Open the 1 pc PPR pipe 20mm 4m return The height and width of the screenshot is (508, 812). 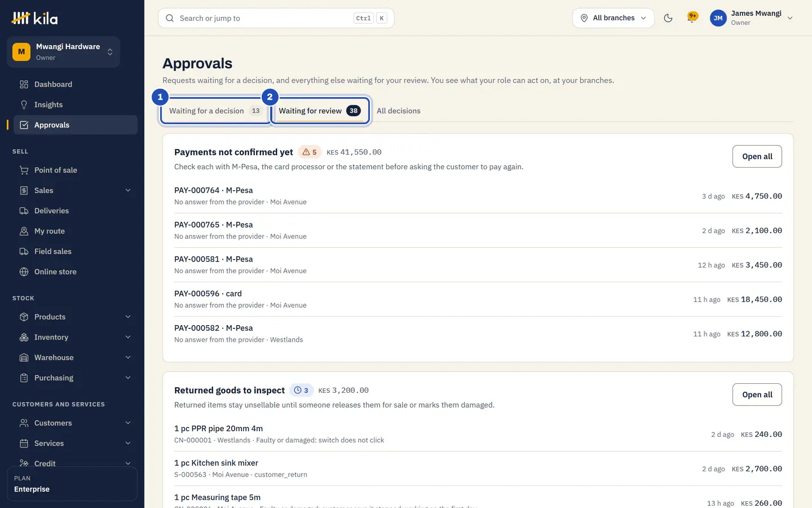point(478,434)
